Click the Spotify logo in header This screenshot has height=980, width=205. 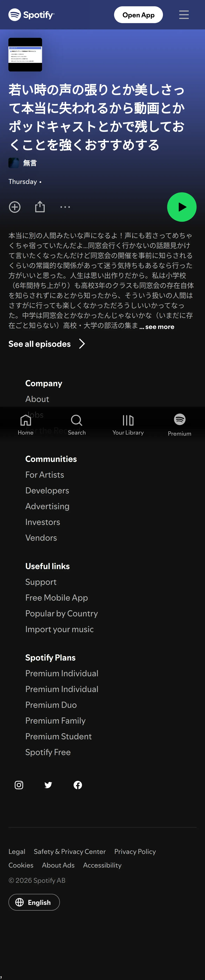(x=32, y=15)
